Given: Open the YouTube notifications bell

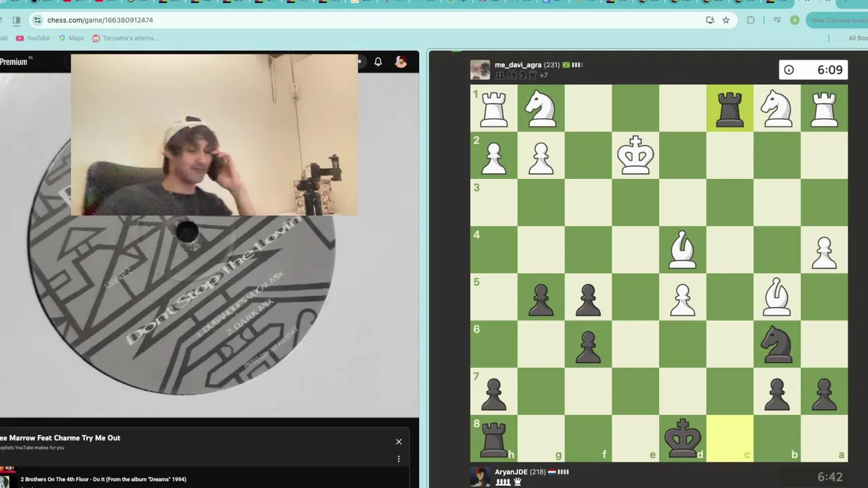Looking at the screenshot, I should pos(378,62).
